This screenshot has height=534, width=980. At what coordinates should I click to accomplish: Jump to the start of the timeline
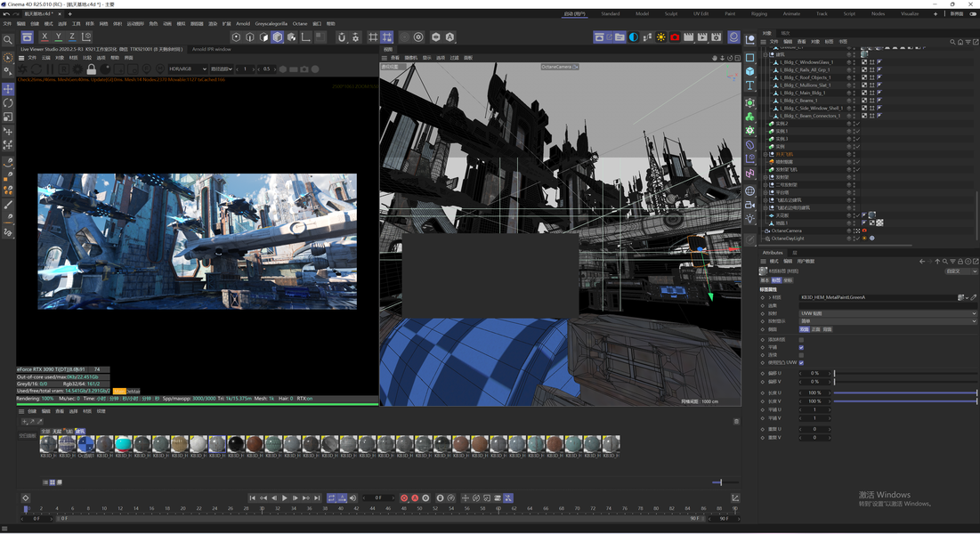[253, 498]
